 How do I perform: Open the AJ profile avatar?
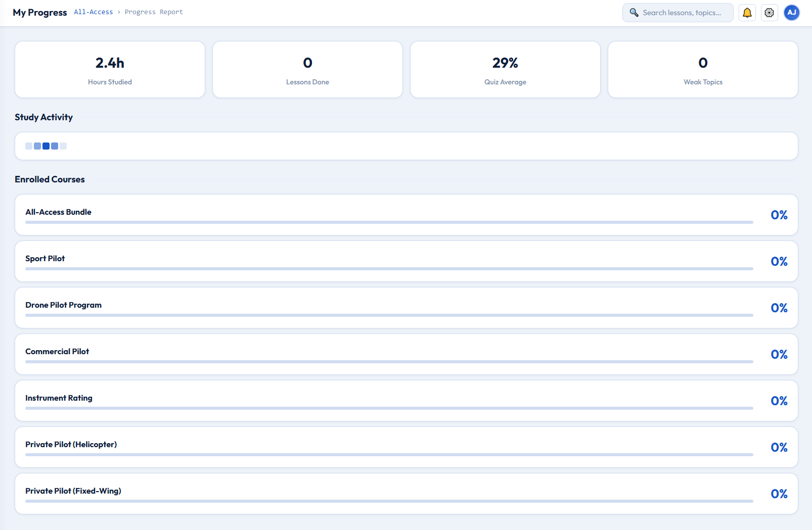coord(791,12)
